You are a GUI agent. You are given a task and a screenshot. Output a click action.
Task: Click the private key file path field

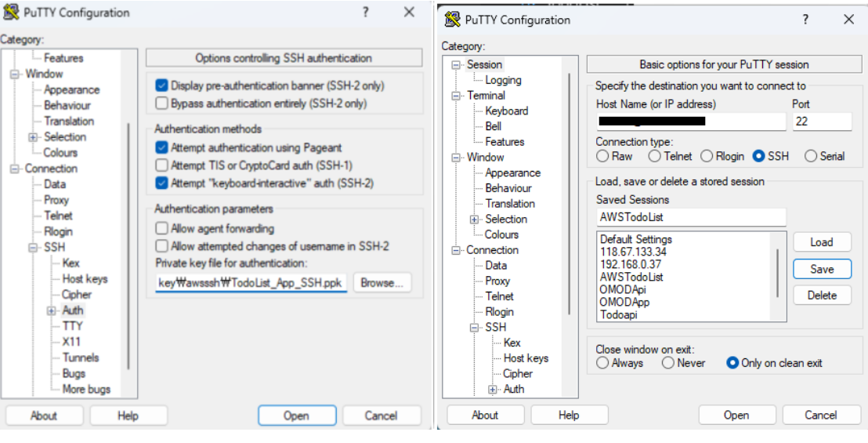click(251, 282)
